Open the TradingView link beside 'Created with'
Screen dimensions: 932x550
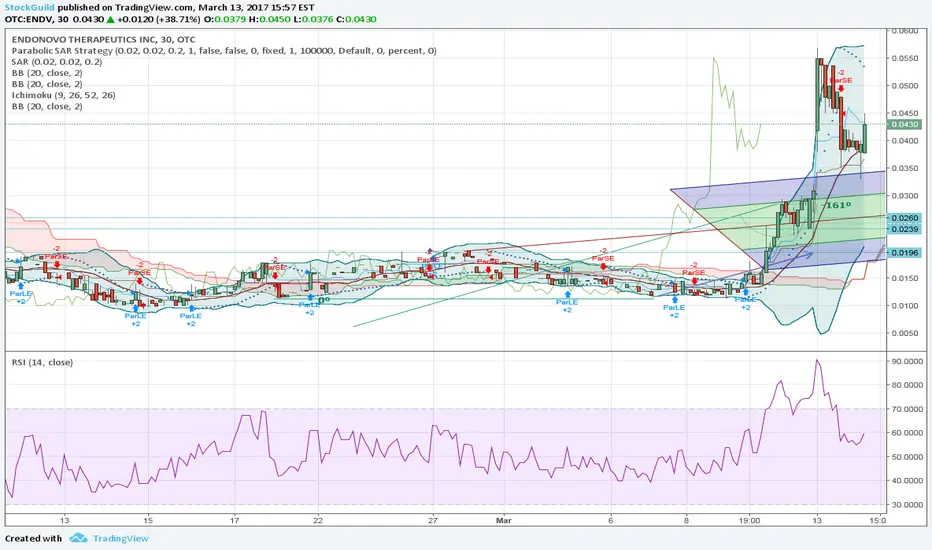(121, 538)
